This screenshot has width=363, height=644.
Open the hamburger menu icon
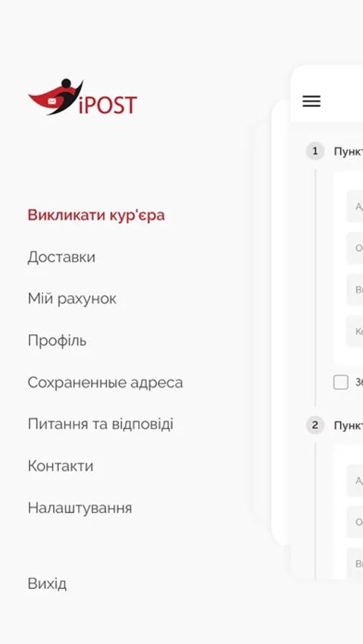311,101
